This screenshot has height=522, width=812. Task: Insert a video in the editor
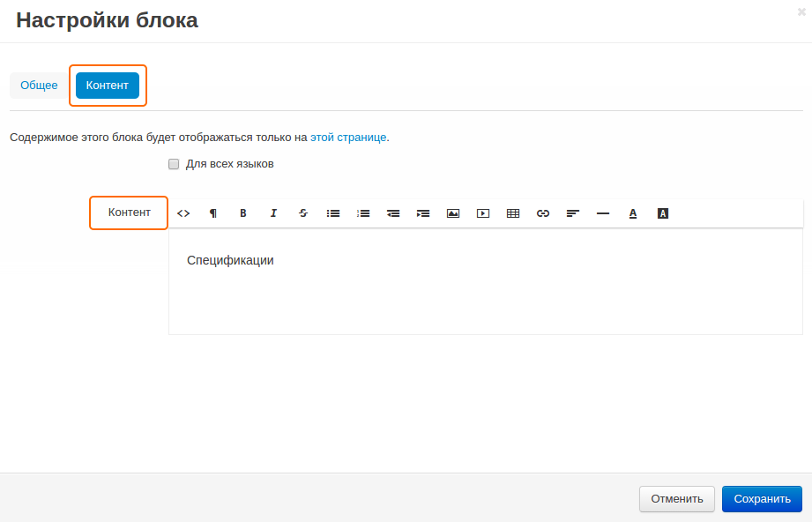point(482,213)
